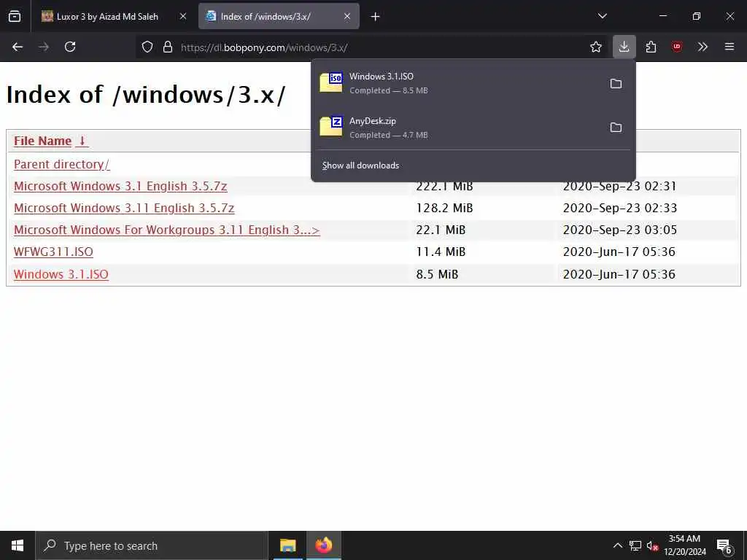Image resolution: width=747 pixels, height=560 pixels.
Task: Download Windows For Workgroups 3.11 English link
Action: pyautogui.click(x=167, y=230)
